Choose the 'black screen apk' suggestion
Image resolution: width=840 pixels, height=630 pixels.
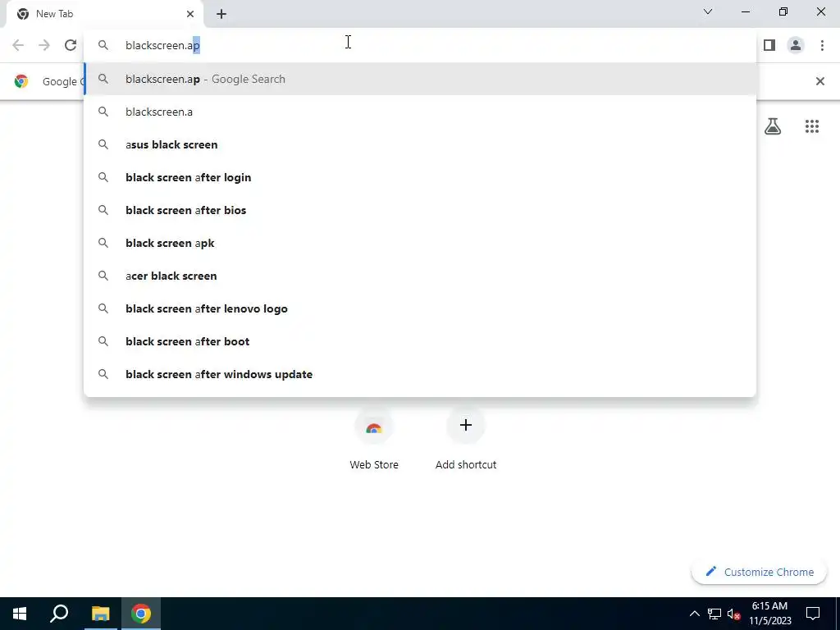tap(420, 243)
